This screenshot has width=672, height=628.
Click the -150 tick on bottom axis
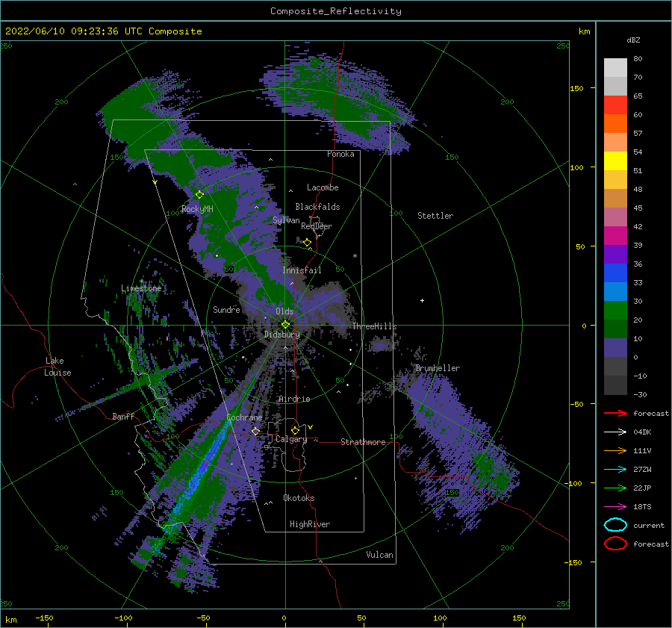tap(44, 618)
